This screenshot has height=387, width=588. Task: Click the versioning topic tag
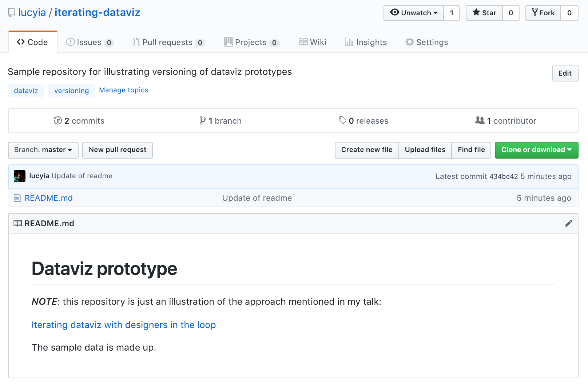(72, 91)
